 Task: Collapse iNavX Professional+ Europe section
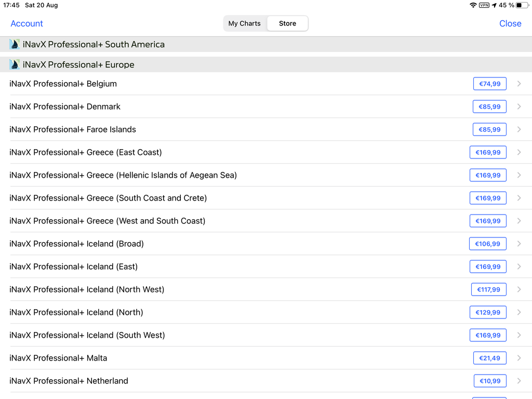click(x=266, y=64)
